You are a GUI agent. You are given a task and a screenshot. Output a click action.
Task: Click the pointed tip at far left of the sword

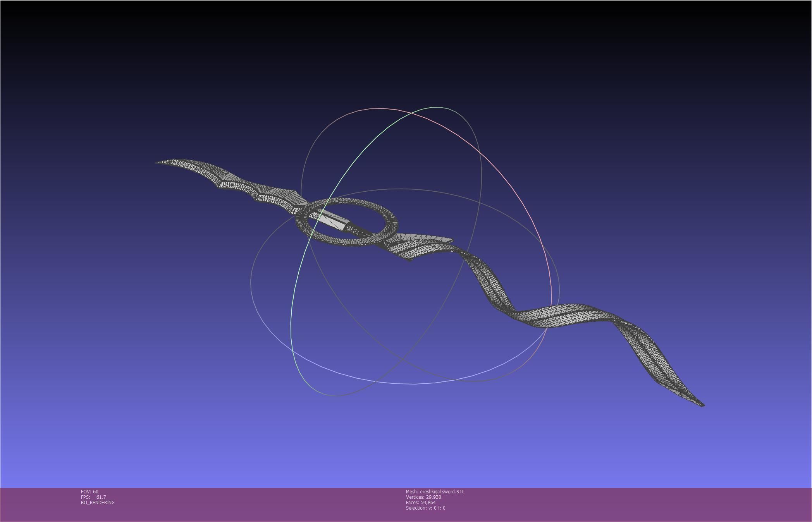[158, 163]
